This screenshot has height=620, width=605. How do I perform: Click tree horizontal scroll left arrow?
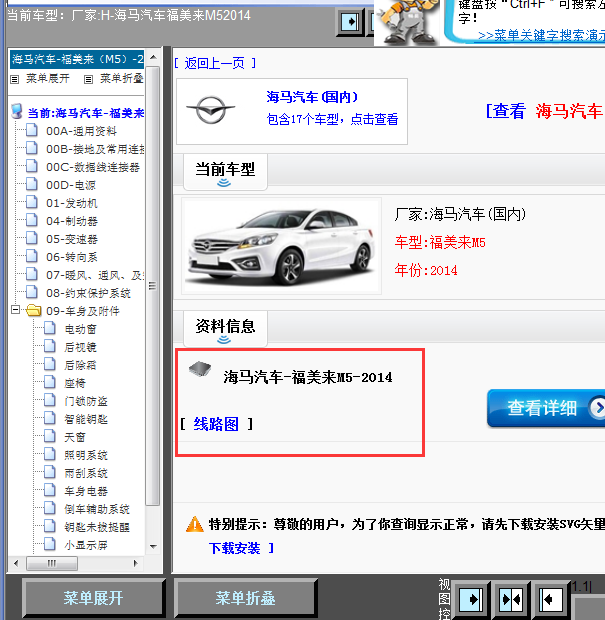(x=16, y=563)
